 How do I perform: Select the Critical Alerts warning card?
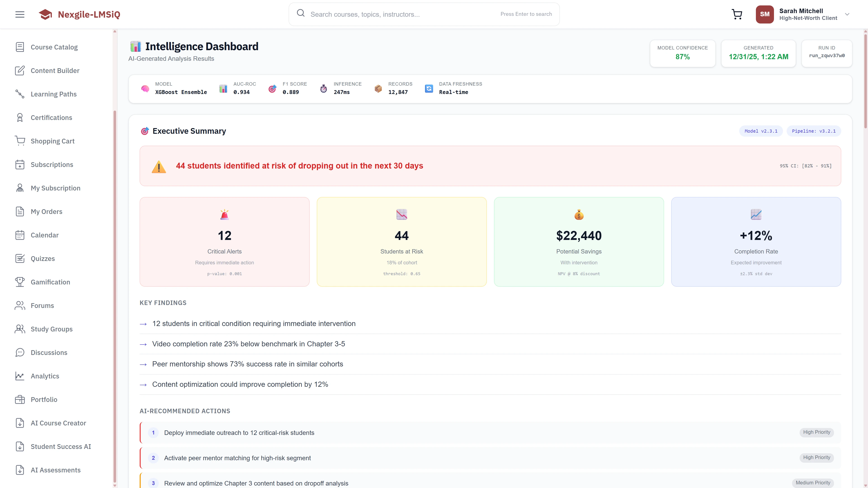pyautogui.click(x=224, y=242)
